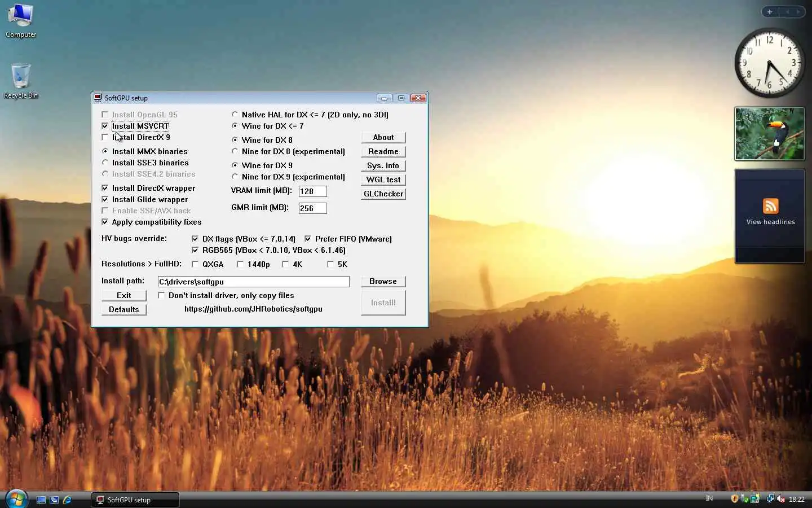The height and width of the screenshot is (508, 812).
Task: Uncheck Install MSVCRT checkbox
Action: click(105, 126)
